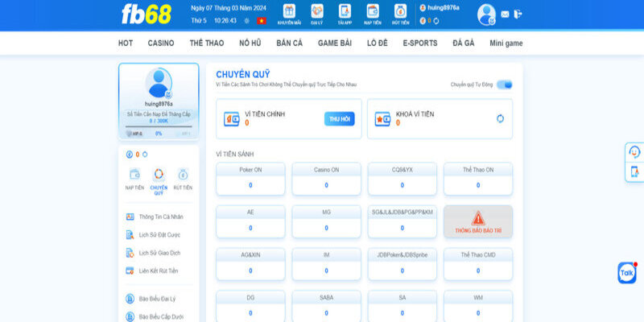The height and width of the screenshot is (322, 644).
Task: Click the CHUYỂN QUỸ heading
Action: [243, 74]
